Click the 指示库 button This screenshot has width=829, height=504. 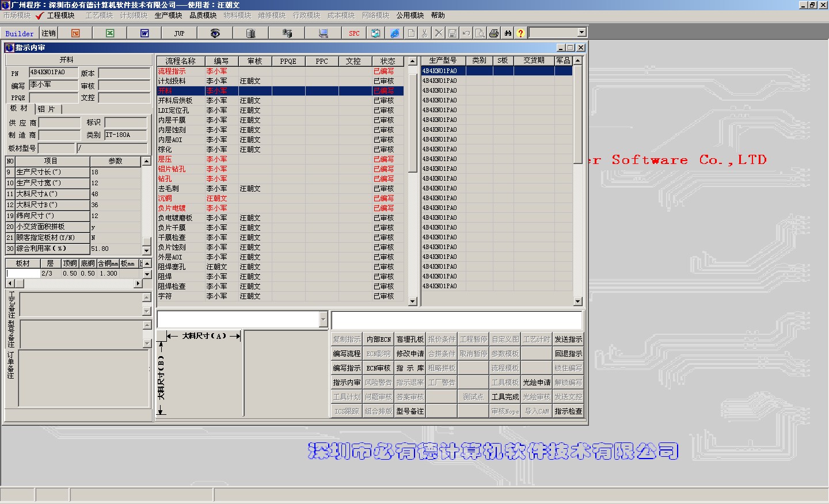click(x=410, y=368)
